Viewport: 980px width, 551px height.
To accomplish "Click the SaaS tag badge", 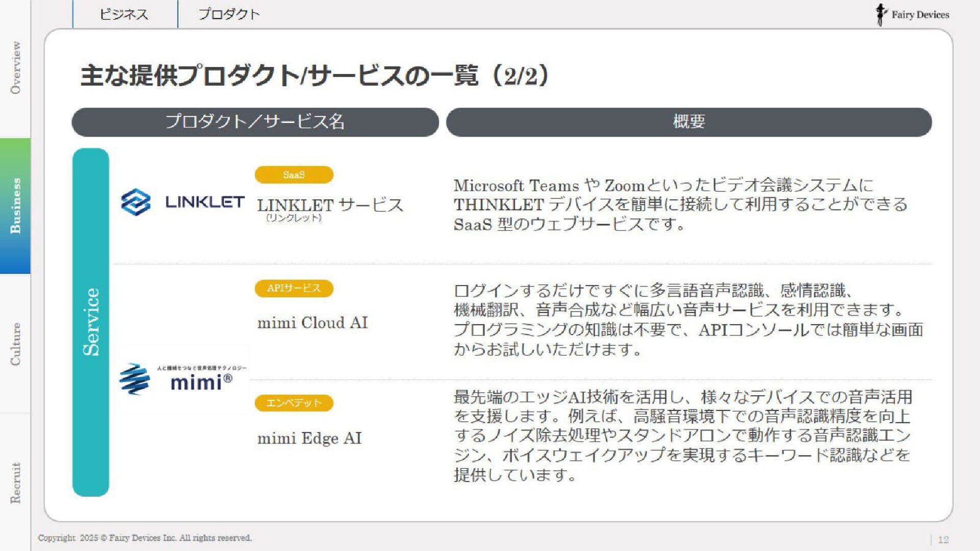I will [x=294, y=175].
